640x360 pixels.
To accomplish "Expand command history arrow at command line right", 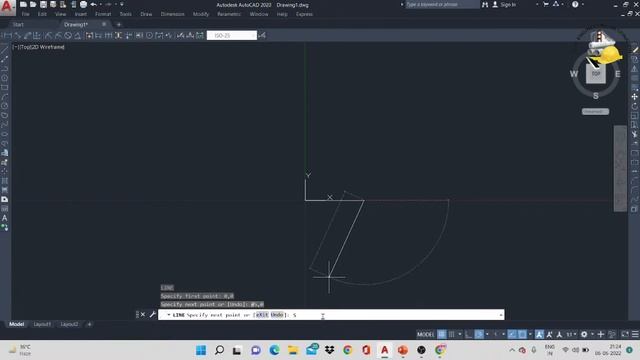I will (x=501, y=315).
